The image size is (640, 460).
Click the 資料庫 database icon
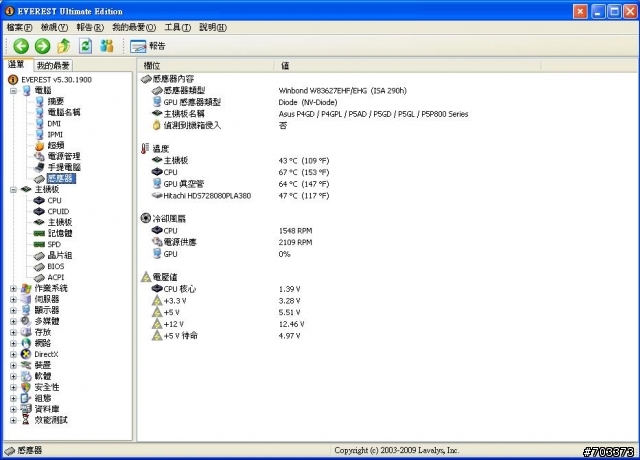point(26,409)
